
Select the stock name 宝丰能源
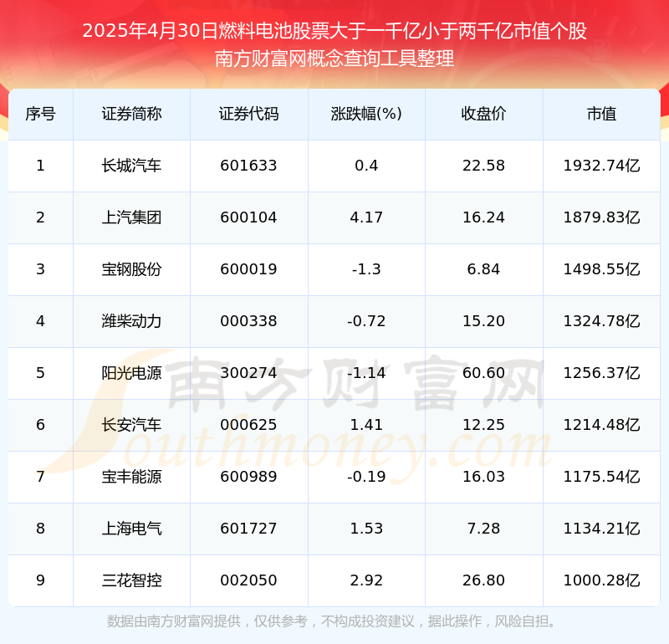pos(131,477)
